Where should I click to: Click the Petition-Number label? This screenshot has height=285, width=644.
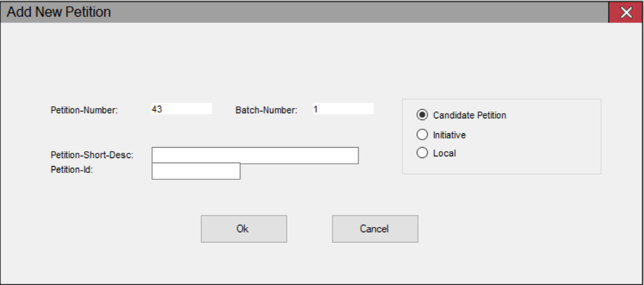pyautogui.click(x=84, y=110)
